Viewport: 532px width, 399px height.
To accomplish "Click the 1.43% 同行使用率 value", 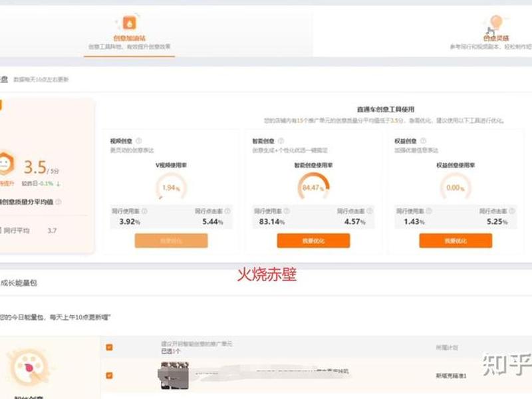I will (x=414, y=222).
